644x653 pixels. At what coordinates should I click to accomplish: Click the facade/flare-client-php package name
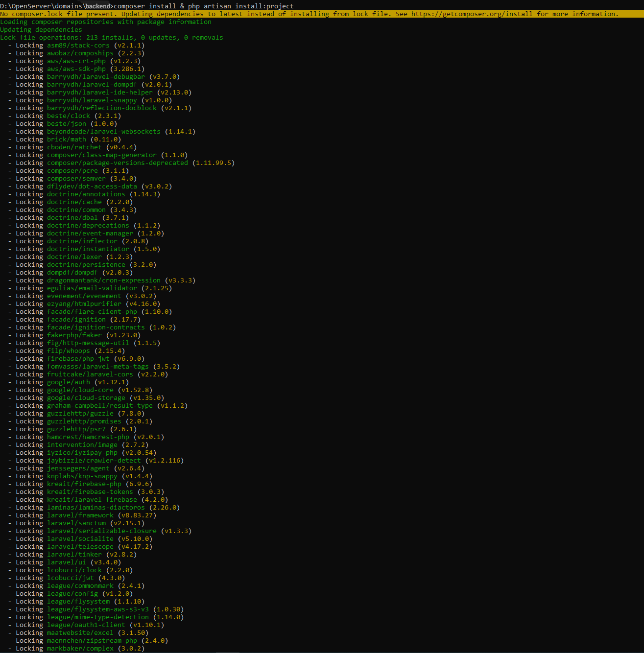[92, 312]
